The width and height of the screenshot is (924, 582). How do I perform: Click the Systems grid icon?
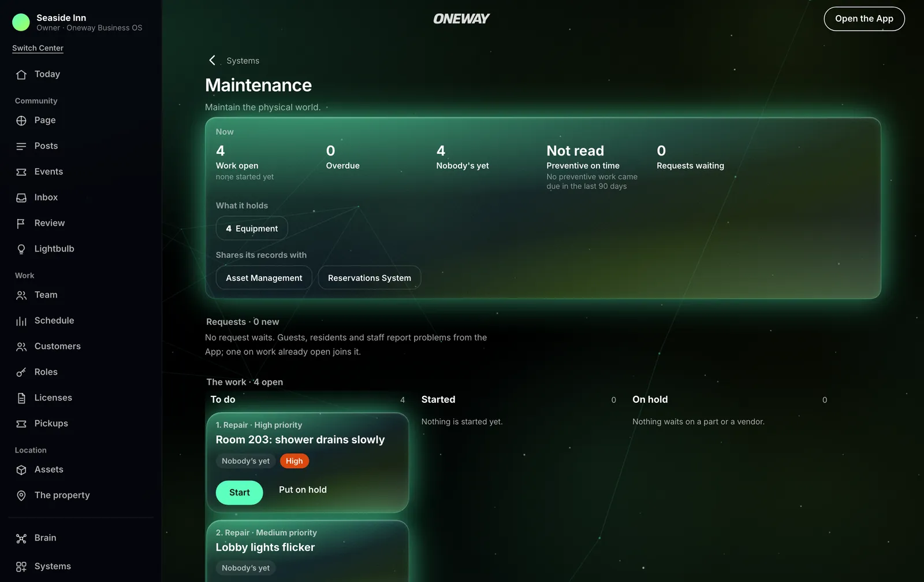[21, 567]
